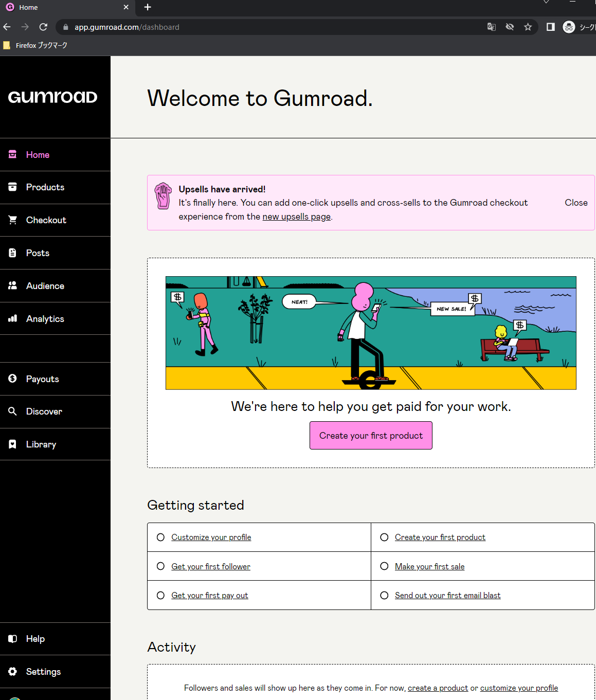Click the Audience people icon

13,285
